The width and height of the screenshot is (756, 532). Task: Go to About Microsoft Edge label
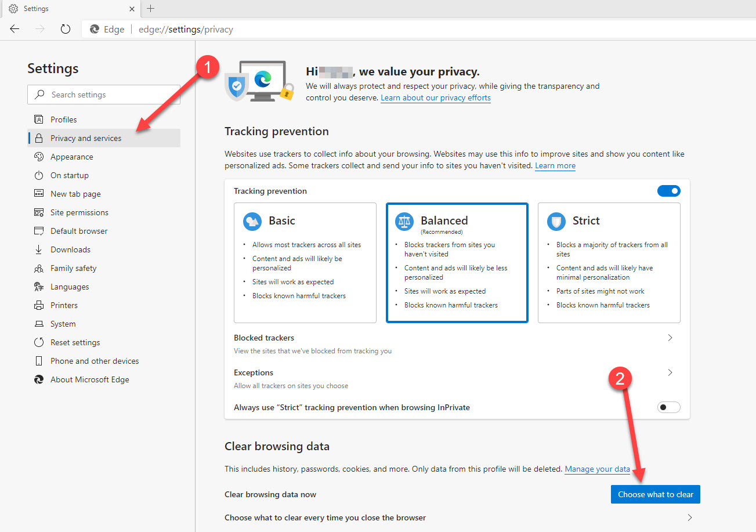tap(90, 379)
